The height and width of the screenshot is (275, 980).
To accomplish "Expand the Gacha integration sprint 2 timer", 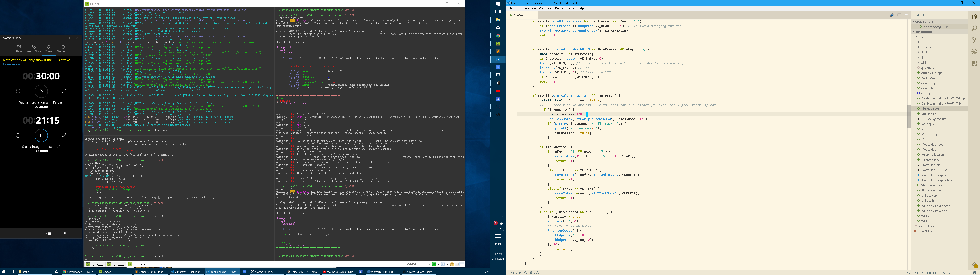I will [64, 135].
